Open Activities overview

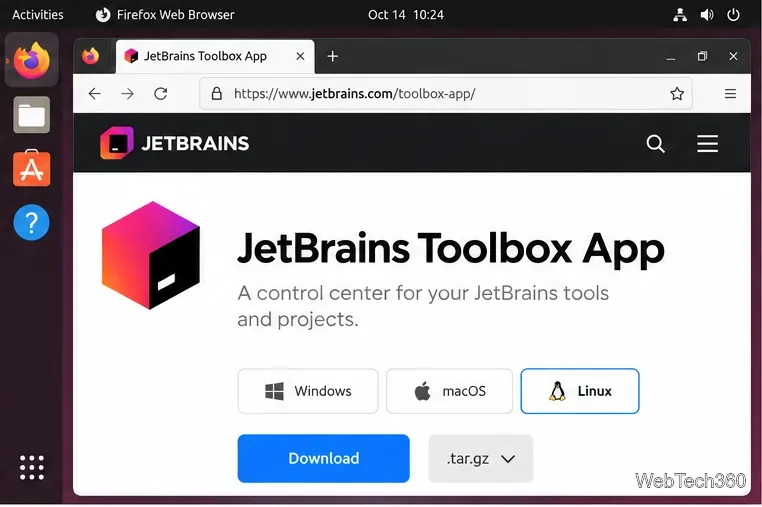tap(38, 15)
